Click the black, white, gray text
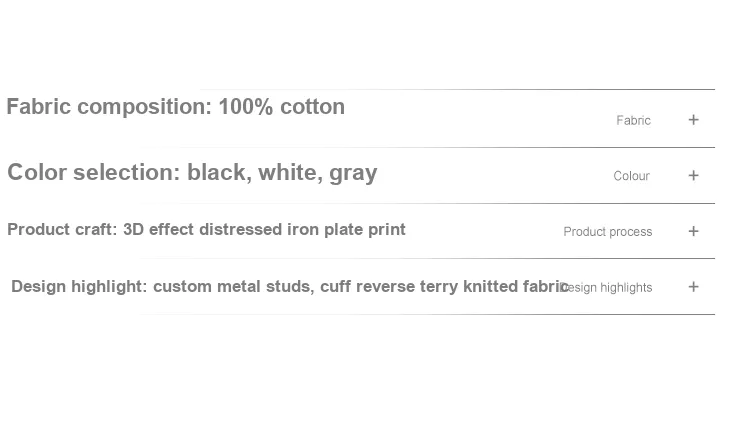 click(x=282, y=172)
